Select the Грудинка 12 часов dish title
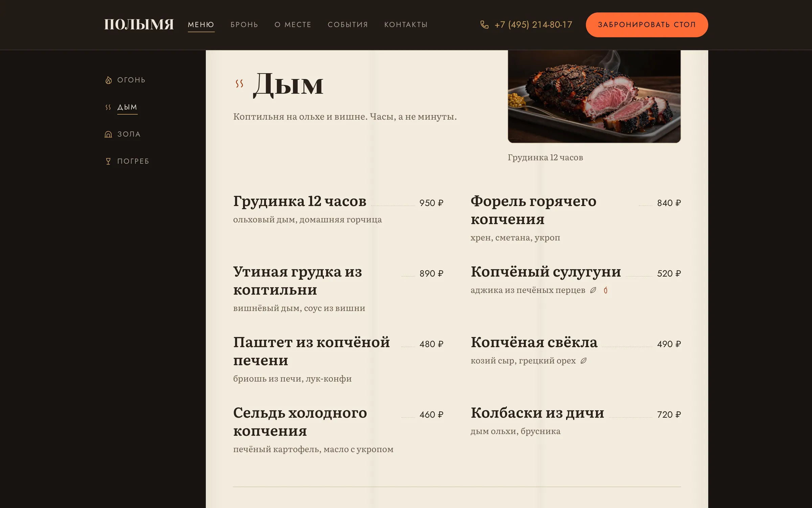The height and width of the screenshot is (508, 812). click(x=300, y=201)
